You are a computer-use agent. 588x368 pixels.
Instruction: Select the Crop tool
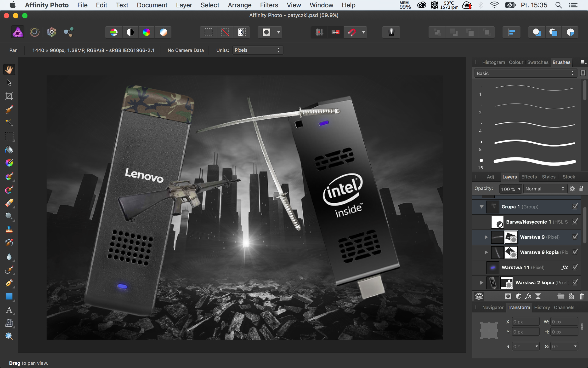tap(9, 96)
